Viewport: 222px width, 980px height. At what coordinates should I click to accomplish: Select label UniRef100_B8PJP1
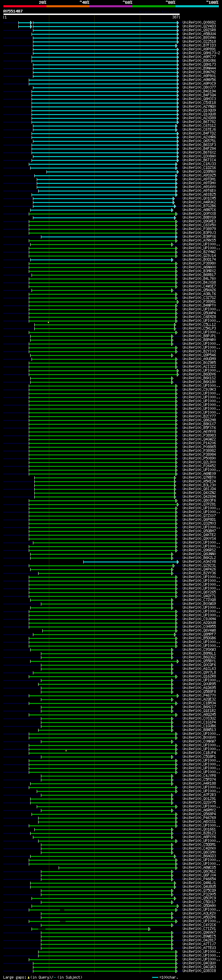(x=199, y=336)
